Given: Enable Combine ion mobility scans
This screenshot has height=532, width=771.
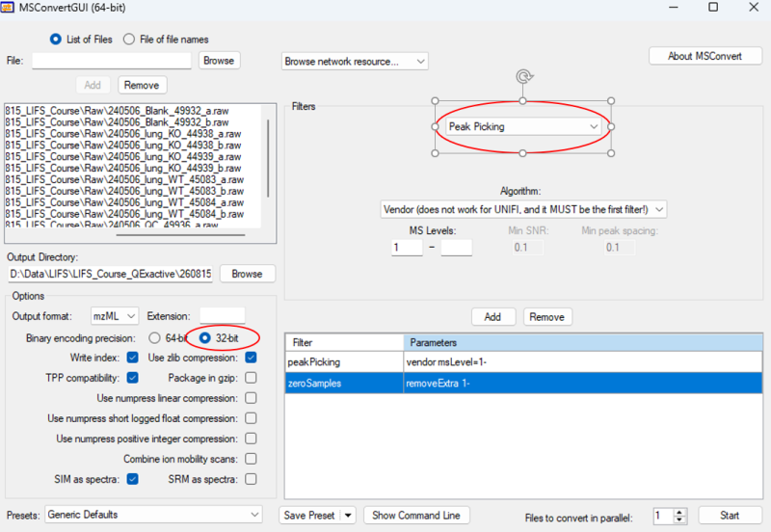Looking at the screenshot, I should [251, 459].
